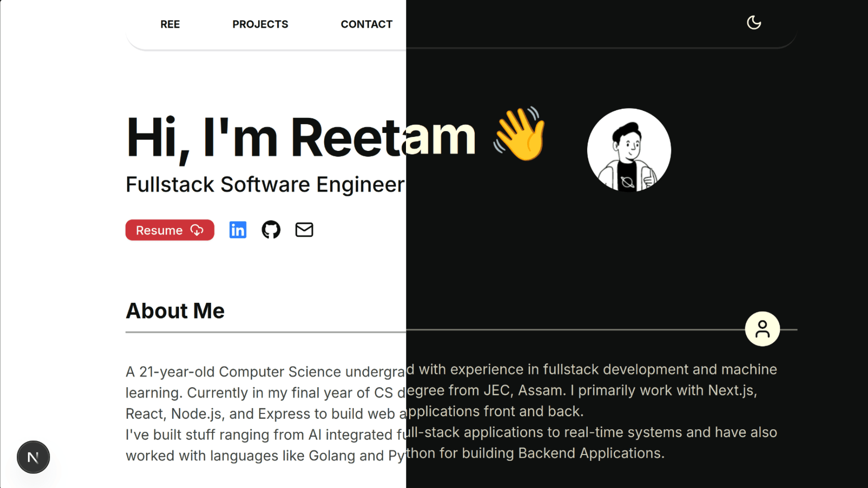Image resolution: width=868 pixels, height=488 pixels.
Task: Click the circular profile avatar illustration
Action: click(629, 150)
